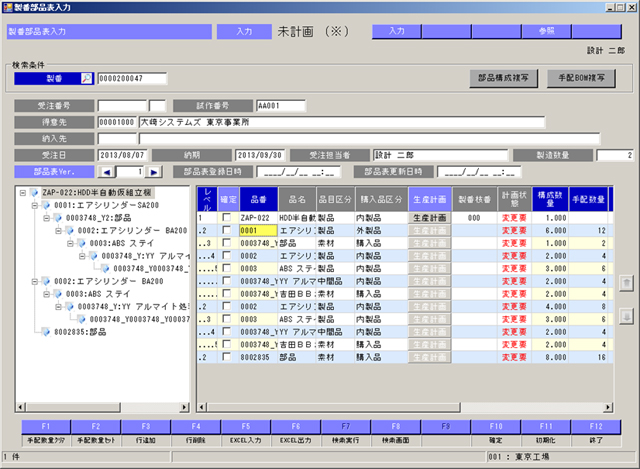Viewport: 640px width, 469px height.
Task: Click the move-row-down arrow button
Action: click(626, 316)
